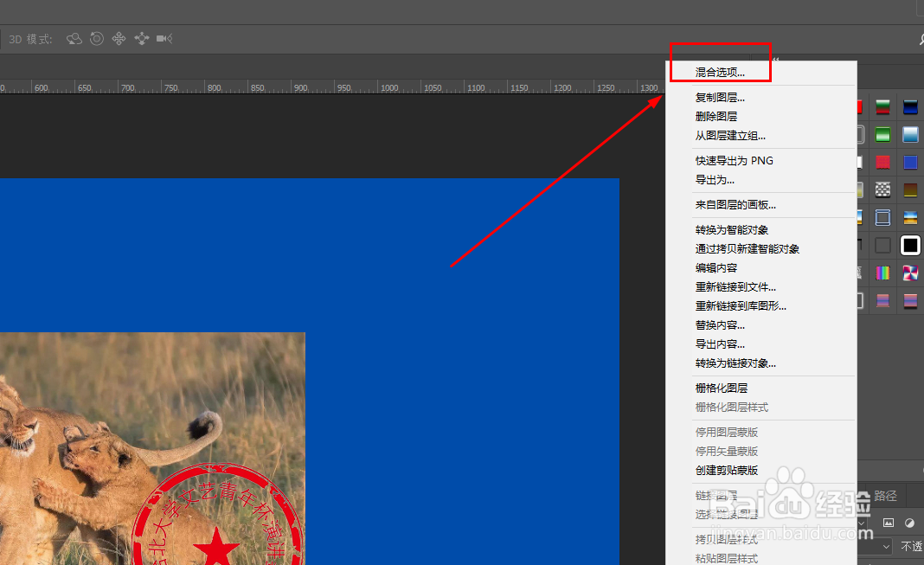Screen dimensions: 924x565
Task: Apply the checkered pattern style preset
Action: [882, 189]
